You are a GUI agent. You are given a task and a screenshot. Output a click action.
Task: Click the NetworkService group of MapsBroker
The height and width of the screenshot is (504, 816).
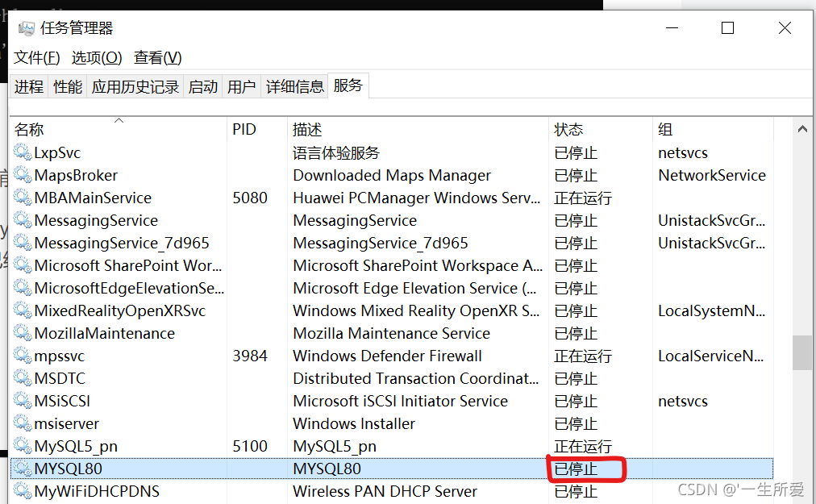711,176
